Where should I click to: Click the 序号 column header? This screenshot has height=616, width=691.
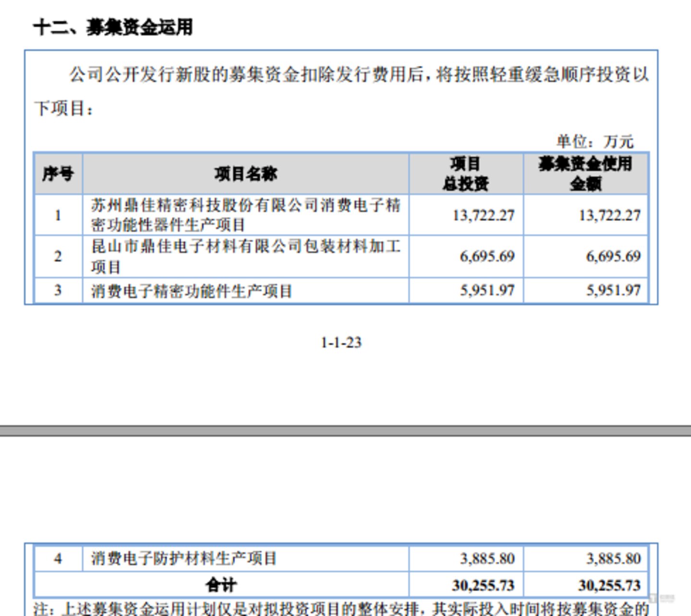tap(58, 174)
